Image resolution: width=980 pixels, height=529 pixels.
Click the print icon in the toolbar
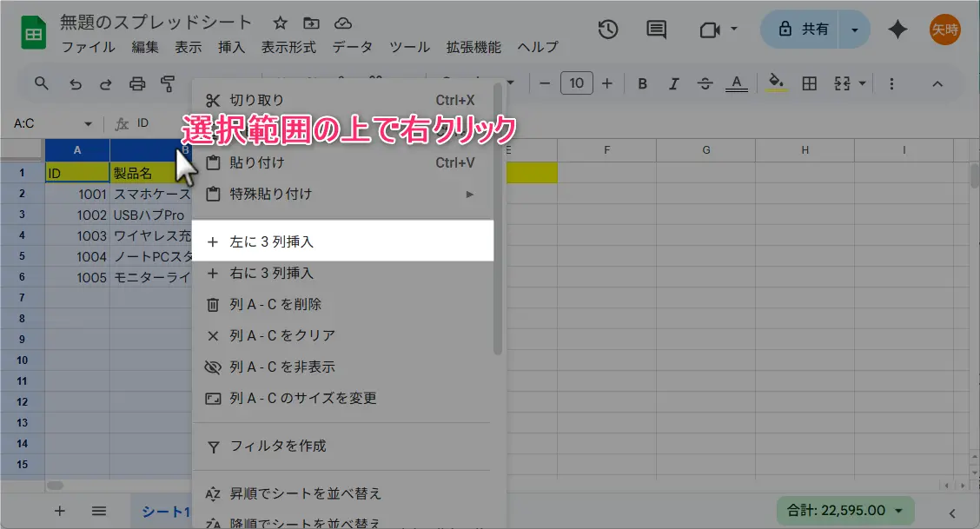point(137,83)
